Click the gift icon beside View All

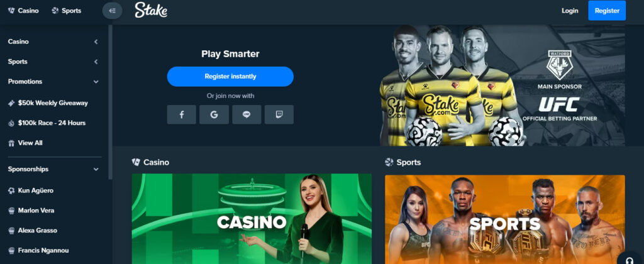pyautogui.click(x=11, y=143)
